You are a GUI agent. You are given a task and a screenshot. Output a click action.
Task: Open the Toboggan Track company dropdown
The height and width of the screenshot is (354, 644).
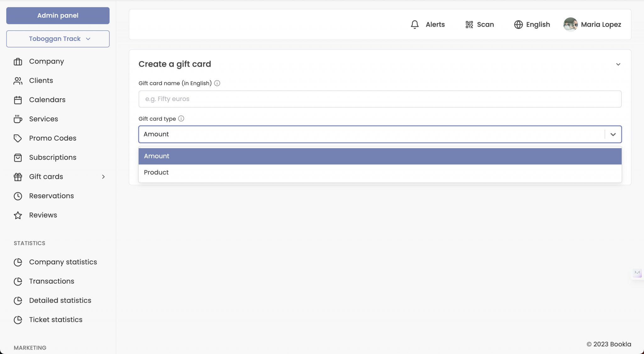(58, 39)
